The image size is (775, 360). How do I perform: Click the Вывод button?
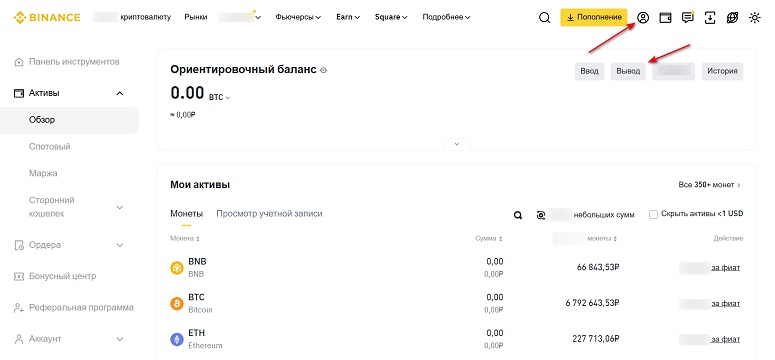pyautogui.click(x=628, y=71)
